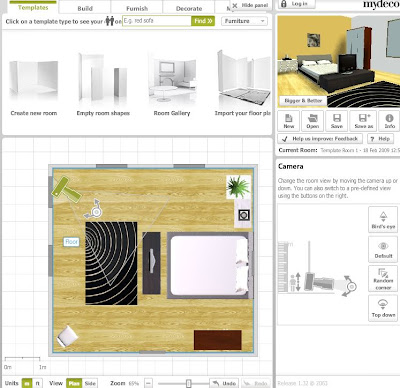
Task: Click the zoom slider handle
Action: [x=188, y=383]
